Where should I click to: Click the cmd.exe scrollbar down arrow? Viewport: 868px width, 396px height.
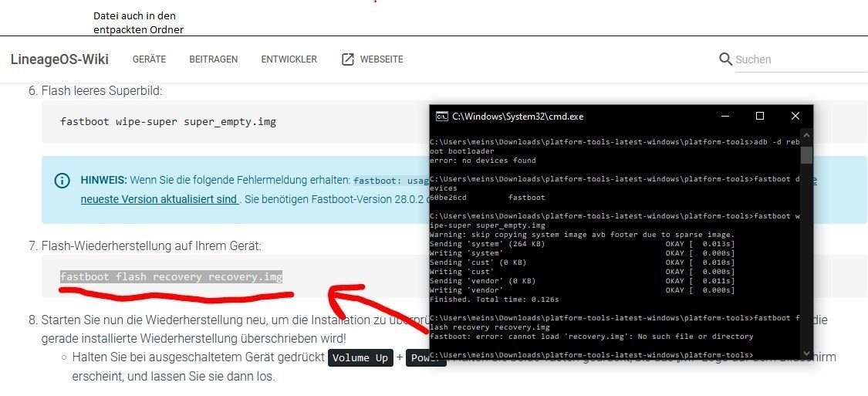coord(806,354)
